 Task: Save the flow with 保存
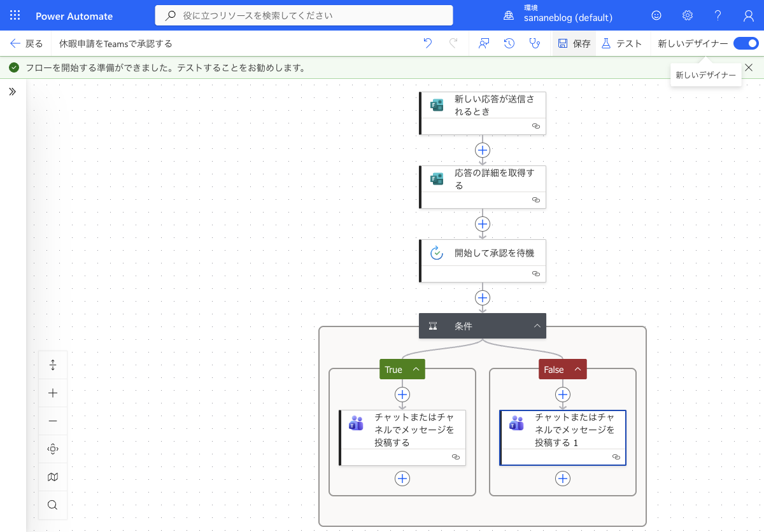point(574,43)
